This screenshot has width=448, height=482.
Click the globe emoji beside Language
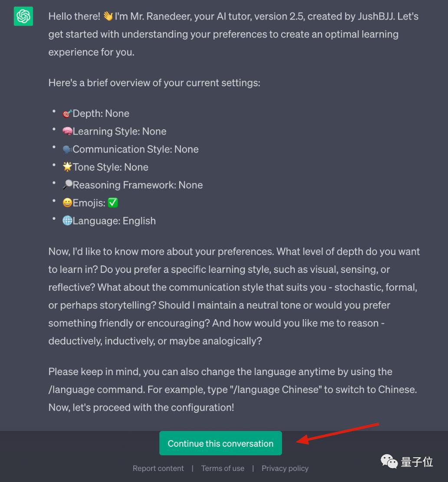click(x=67, y=221)
